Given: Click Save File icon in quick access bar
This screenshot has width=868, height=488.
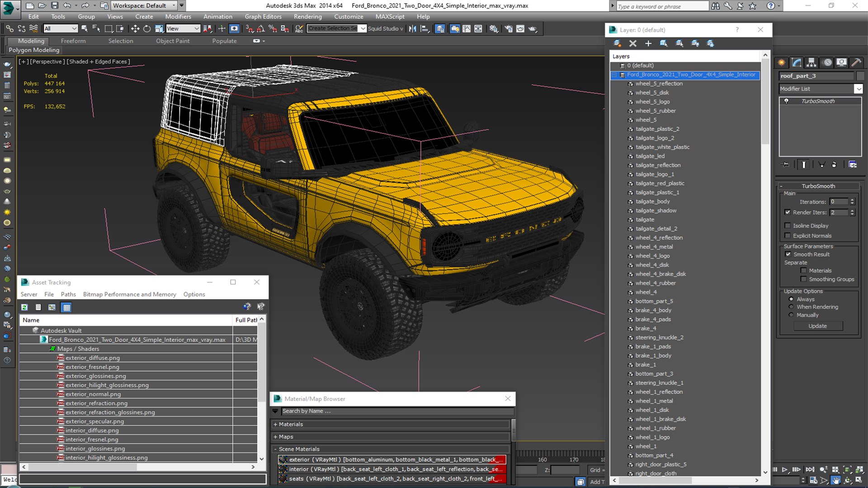Looking at the screenshot, I should (55, 5).
